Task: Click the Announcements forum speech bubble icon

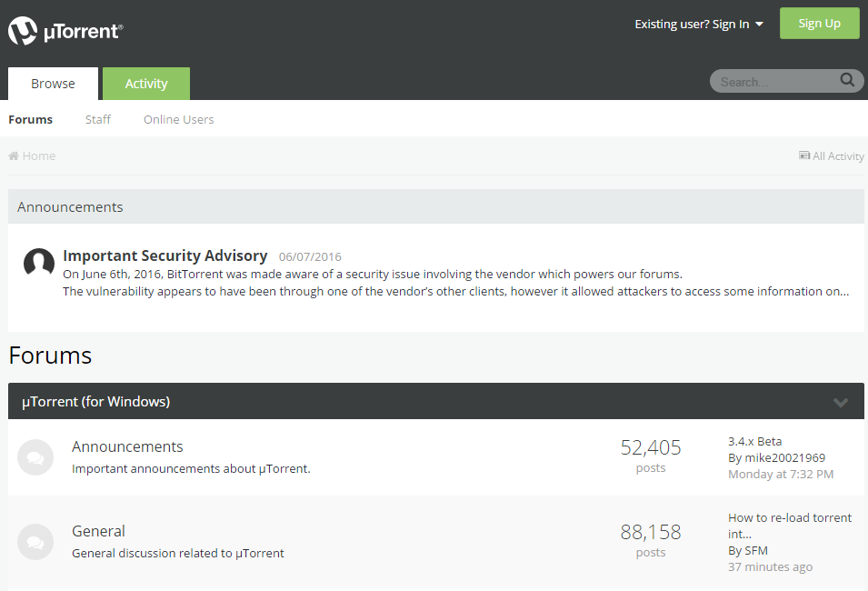Action: pos(35,457)
